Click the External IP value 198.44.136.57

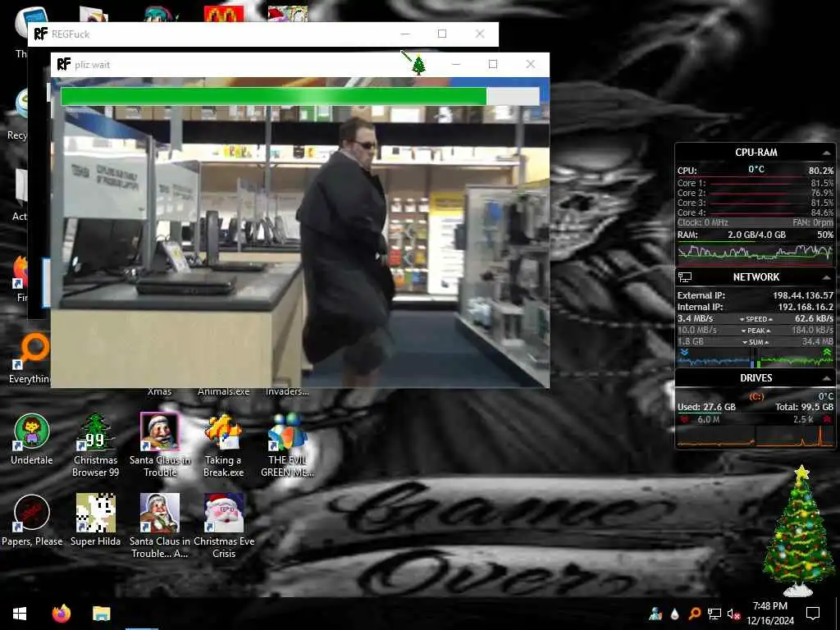pos(802,295)
